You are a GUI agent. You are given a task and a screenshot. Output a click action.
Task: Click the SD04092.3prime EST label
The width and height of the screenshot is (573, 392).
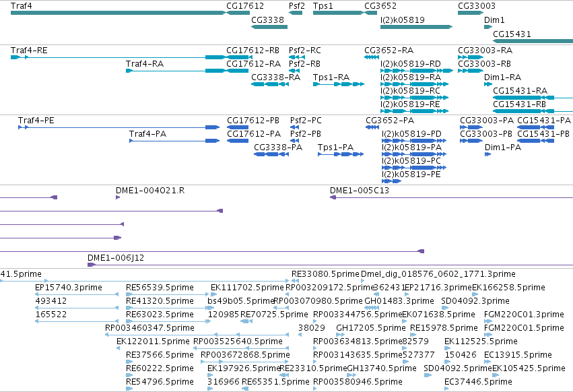click(475, 301)
